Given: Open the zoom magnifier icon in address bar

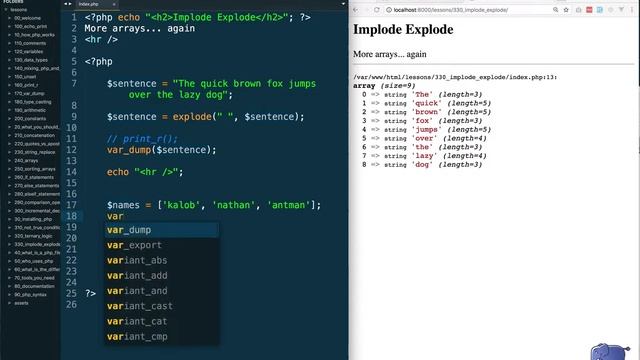Looking at the screenshot, I should point(556,10).
